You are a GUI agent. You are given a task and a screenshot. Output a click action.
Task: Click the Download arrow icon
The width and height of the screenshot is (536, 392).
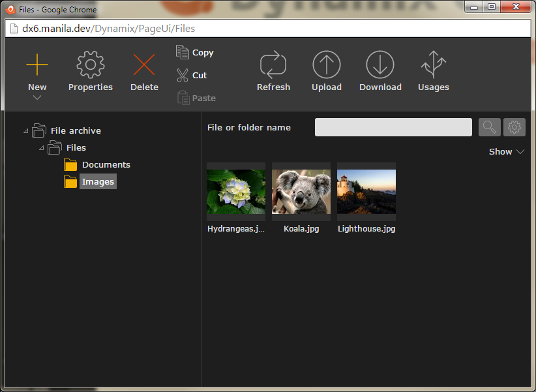click(380, 65)
